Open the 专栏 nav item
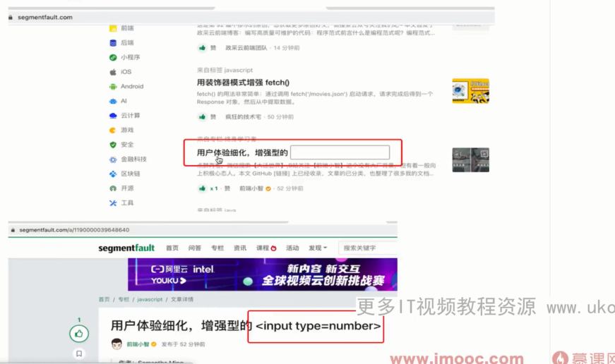 [217, 248]
